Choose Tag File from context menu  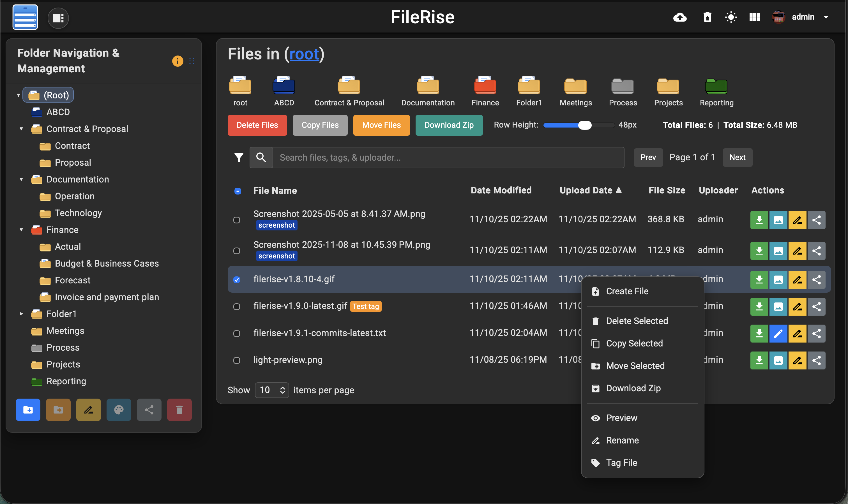621,463
